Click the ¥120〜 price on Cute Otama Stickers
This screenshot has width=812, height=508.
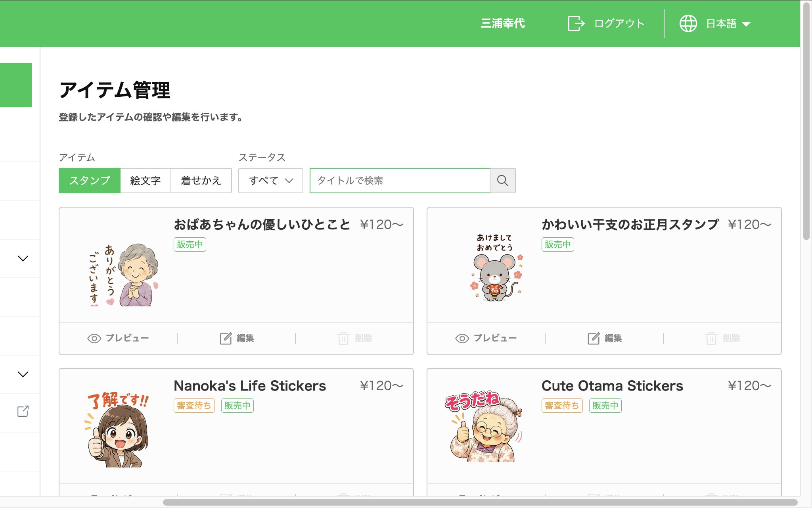(749, 386)
